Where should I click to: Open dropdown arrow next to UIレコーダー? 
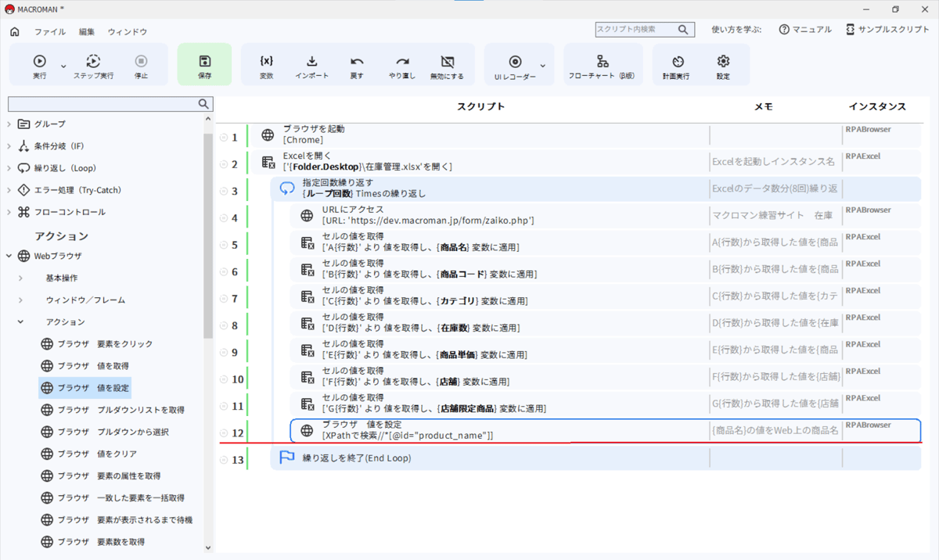(x=543, y=65)
